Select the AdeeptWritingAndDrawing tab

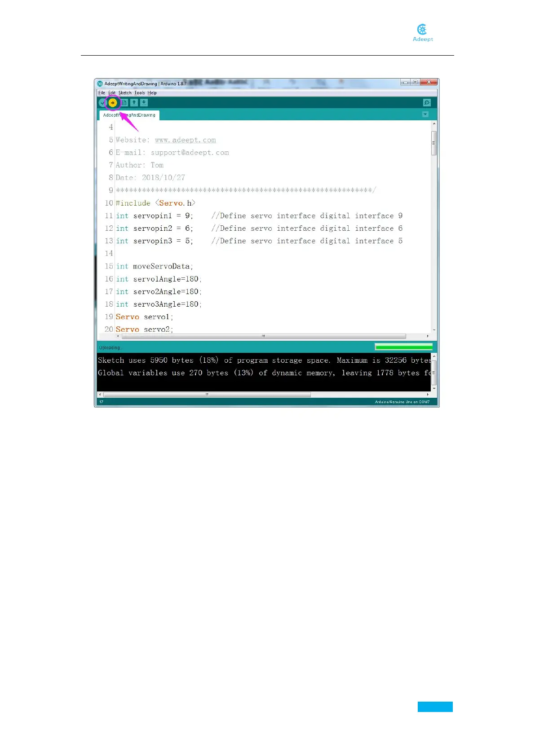pos(129,115)
